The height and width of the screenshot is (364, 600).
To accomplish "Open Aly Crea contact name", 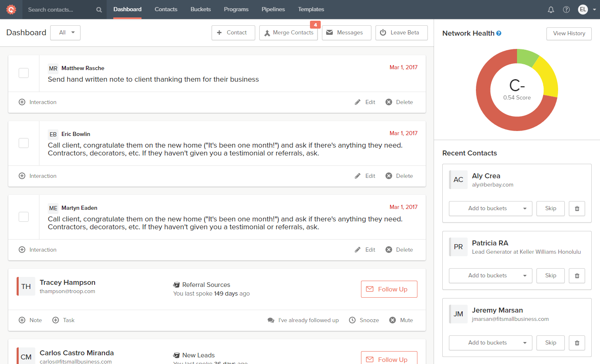I will tap(486, 176).
